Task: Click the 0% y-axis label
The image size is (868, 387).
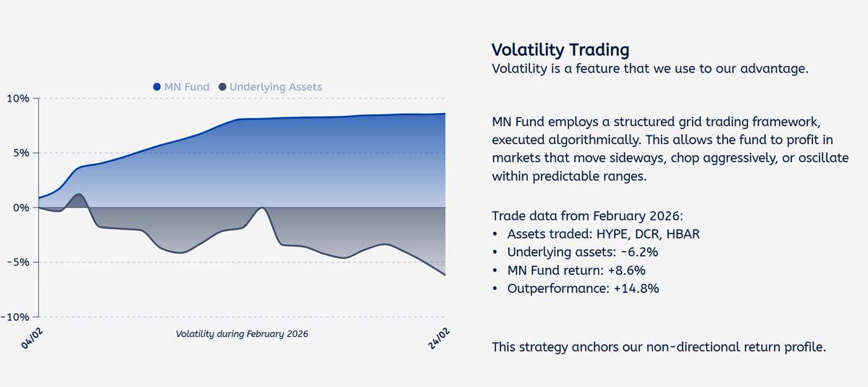Action: (20, 208)
